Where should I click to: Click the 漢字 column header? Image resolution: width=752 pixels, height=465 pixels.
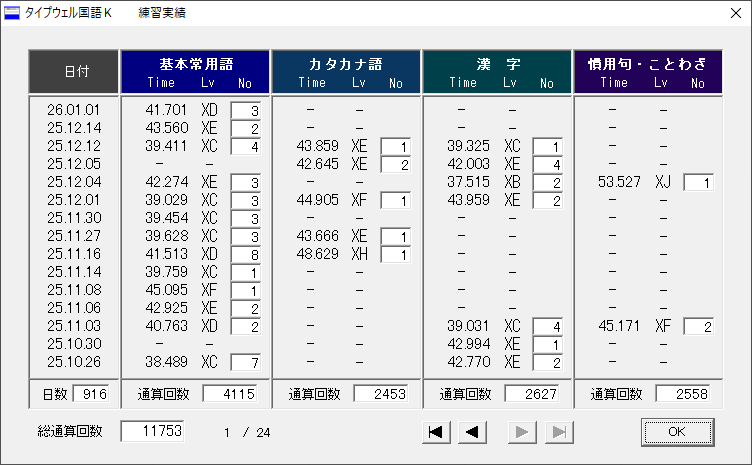coord(497,71)
